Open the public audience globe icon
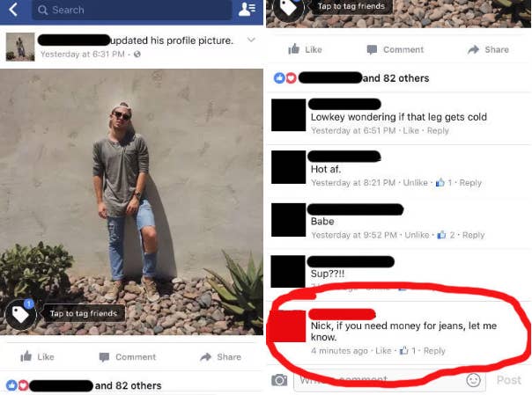Screen dimensions: 532x395 point(137,55)
